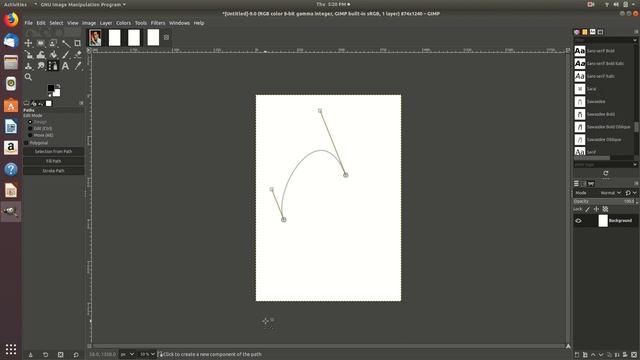Viewport: 640px width, 360px height.
Task: Open the Colors menu
Action: coord(123,23)
